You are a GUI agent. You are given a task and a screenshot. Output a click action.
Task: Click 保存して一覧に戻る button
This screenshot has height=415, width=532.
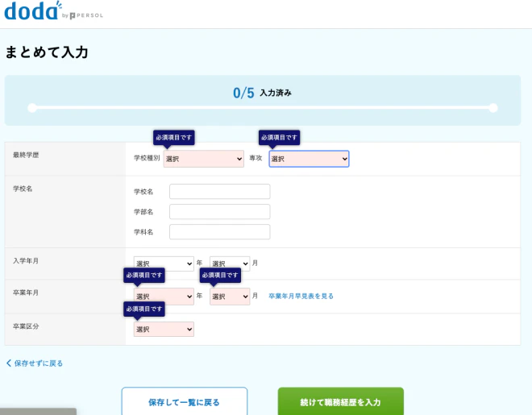click(x=185, y=401)
